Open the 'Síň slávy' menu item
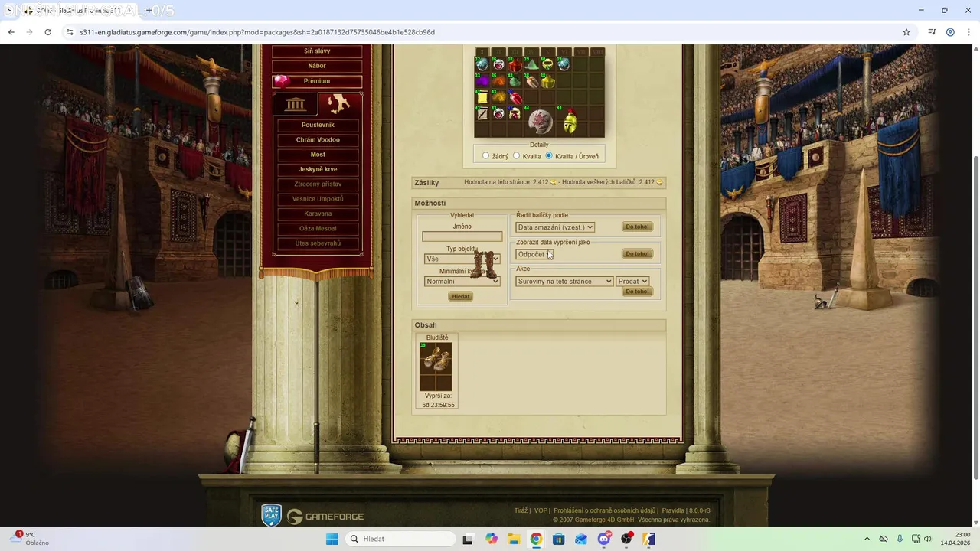Screen dimensions: 980x551 pyautogui.click(x=317, y=51)
